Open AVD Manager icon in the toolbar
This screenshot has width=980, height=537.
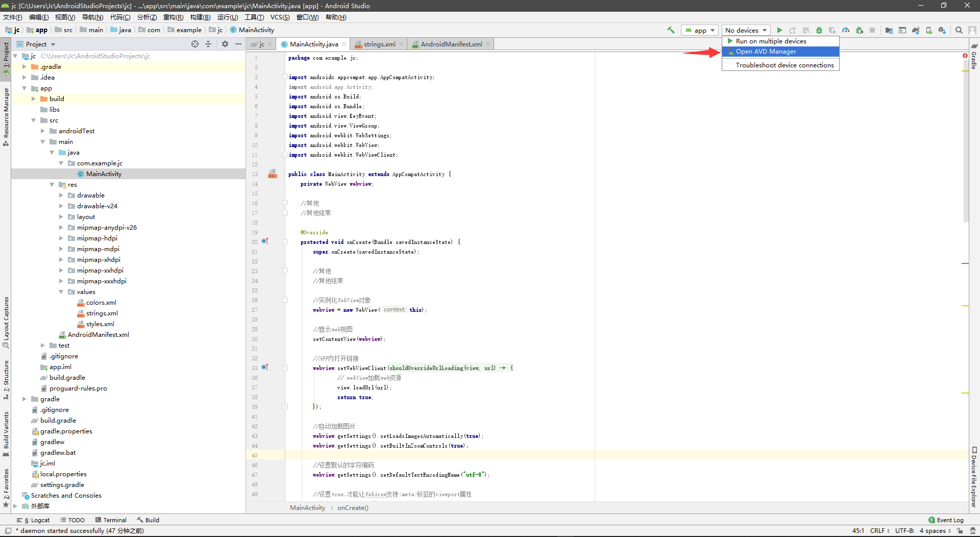click(929, 30)
